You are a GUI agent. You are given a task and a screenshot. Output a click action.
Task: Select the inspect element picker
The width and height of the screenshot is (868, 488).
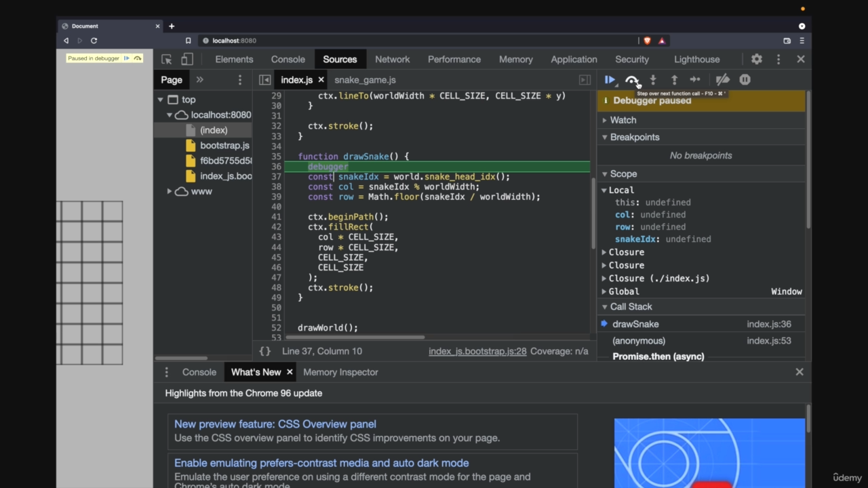coord(167,60)
